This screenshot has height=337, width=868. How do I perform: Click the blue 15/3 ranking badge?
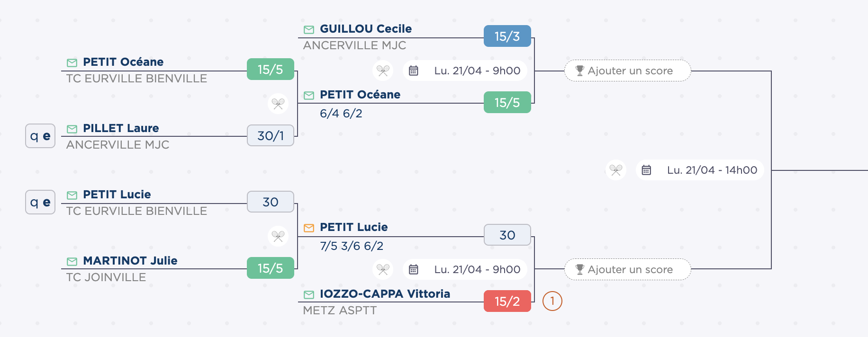(x=507, y=36)
